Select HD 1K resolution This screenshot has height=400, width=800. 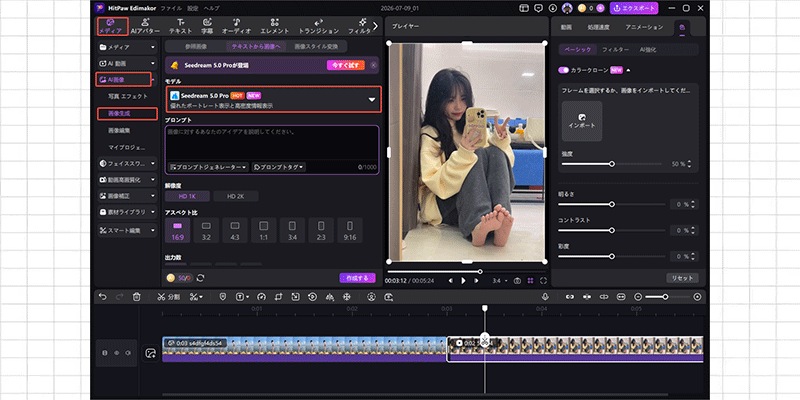187,196
